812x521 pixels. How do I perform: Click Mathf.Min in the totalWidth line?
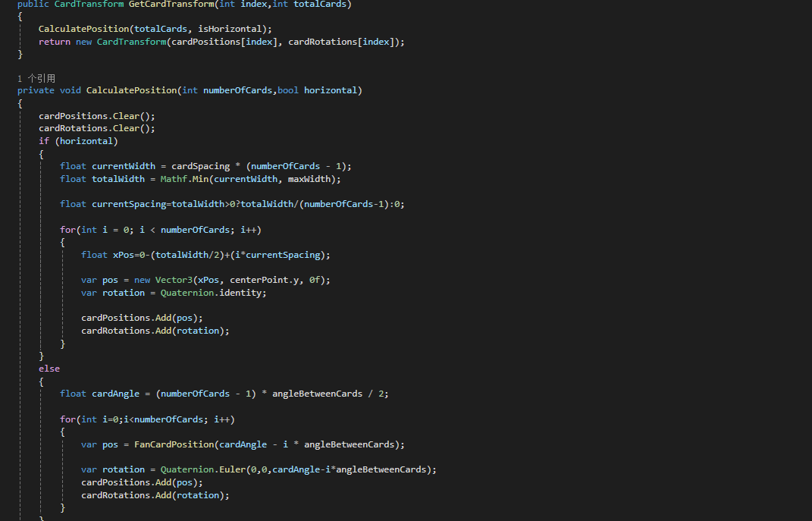tap(184, 179)
